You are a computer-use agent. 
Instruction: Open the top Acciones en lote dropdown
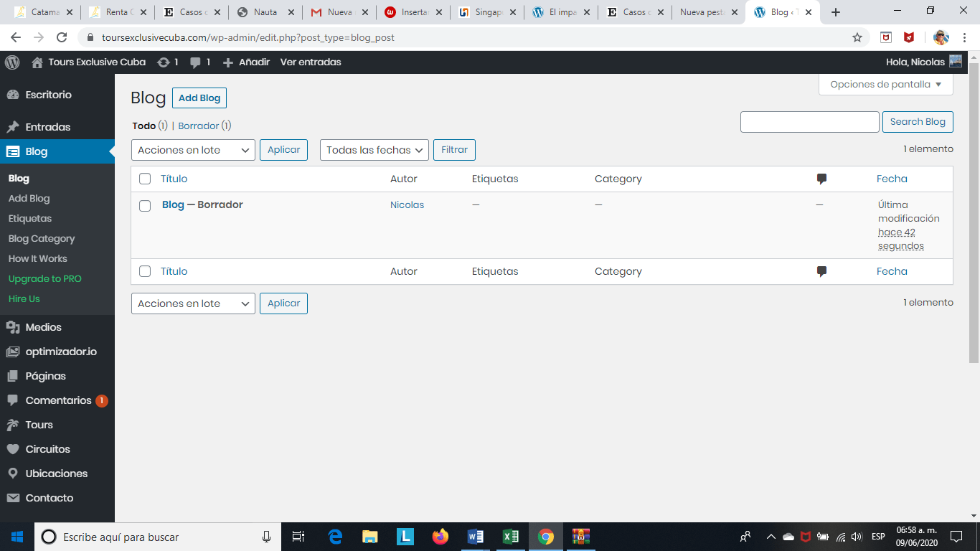pyautogui.click(x=194, y=150)
